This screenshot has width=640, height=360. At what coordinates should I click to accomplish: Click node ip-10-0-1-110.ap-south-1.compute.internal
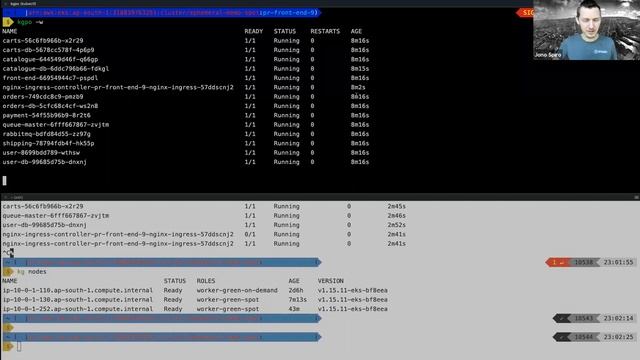[78, 291]
